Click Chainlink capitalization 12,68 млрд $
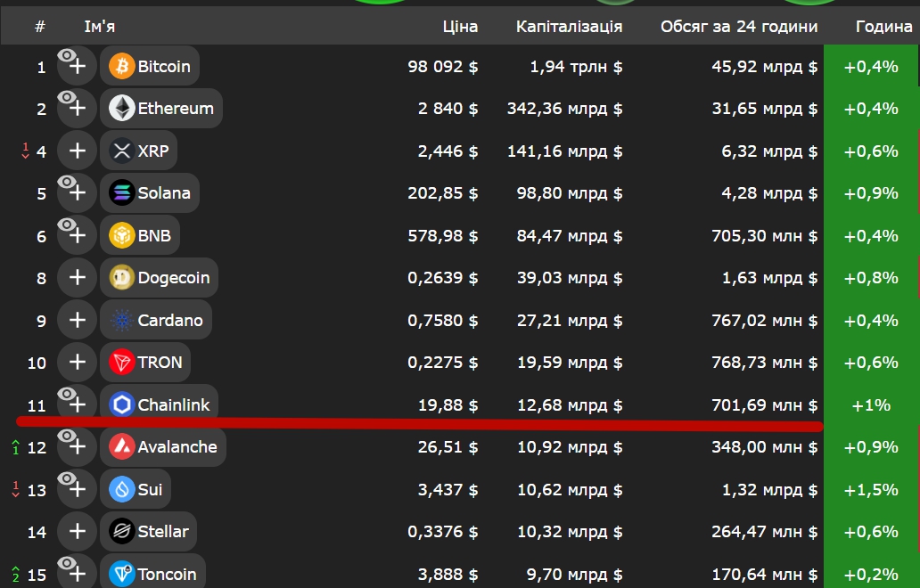Screen dimensions: 920x588 pyautogui.click(x=570, y=405)
